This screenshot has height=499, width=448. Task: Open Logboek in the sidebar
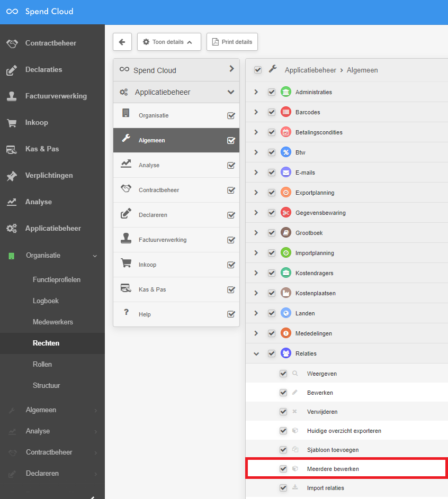point(46,301)
